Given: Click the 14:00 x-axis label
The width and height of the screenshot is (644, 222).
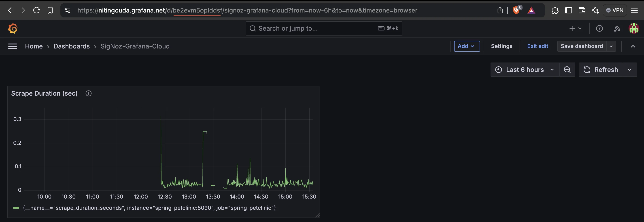Looking at the screenshot, I should pos(237,197).
